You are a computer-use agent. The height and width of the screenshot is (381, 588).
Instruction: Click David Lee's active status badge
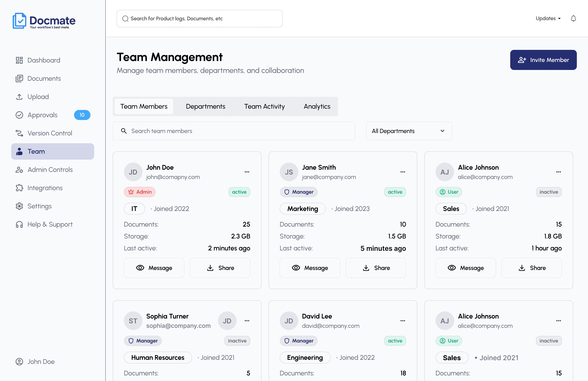click(x=395, y=341)
